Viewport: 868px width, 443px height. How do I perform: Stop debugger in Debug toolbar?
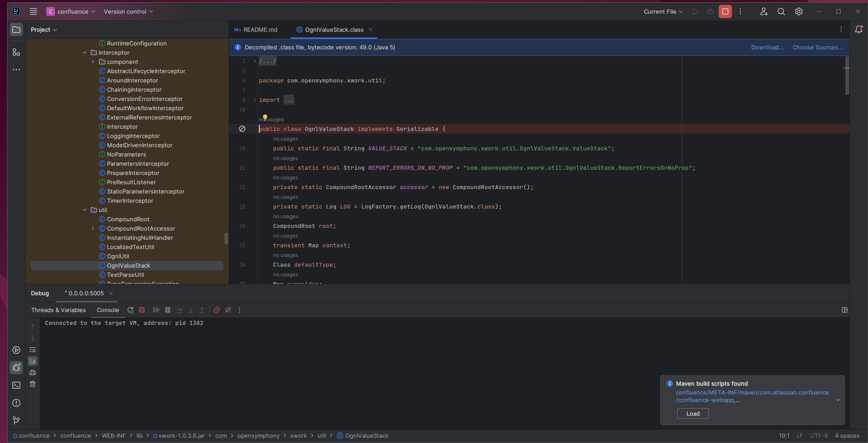142,310
